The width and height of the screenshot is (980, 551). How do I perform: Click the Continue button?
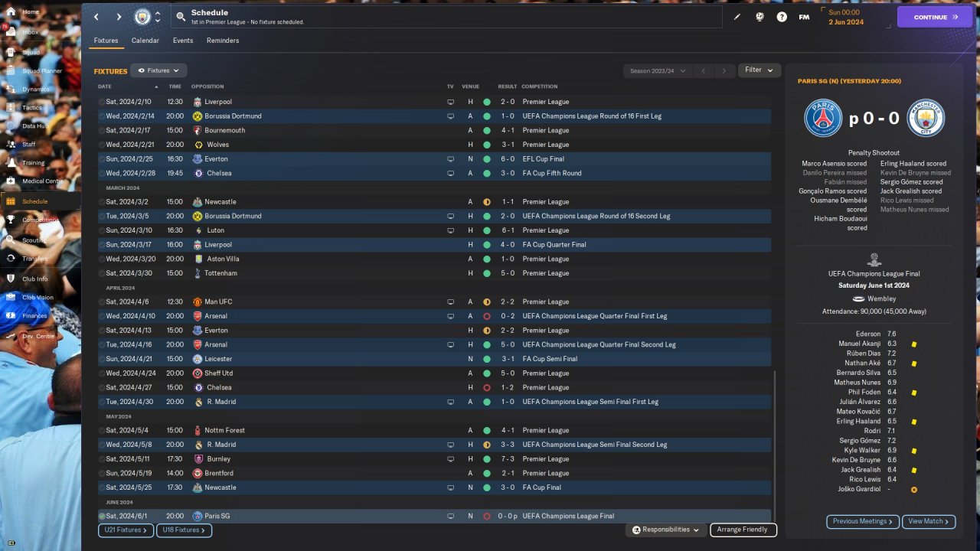tap(935, 17)
